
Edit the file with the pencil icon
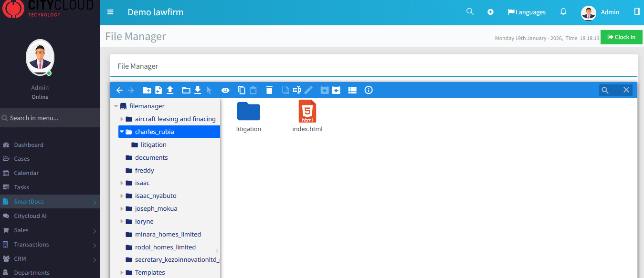pyautogui.click(x=308, y=90)
